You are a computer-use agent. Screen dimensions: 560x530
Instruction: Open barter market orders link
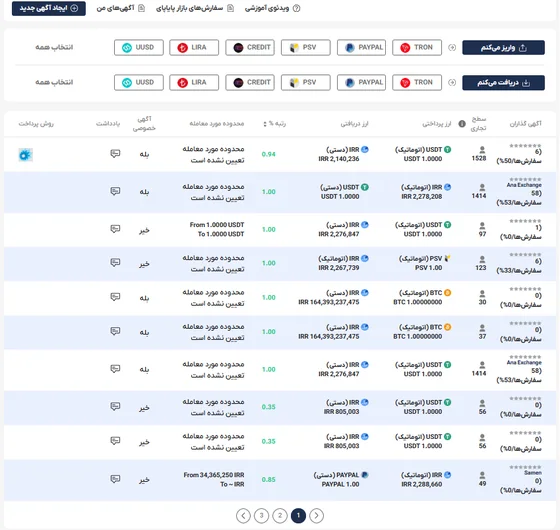(195, 8)
